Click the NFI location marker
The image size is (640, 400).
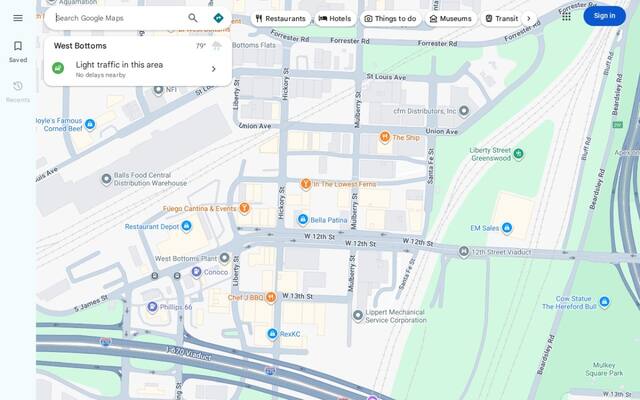click(x=158, y=90)
